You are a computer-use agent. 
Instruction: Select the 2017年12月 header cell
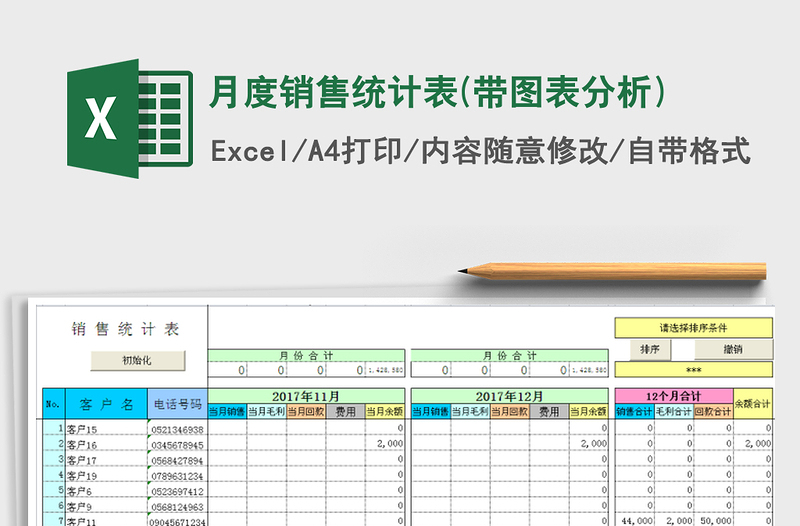[509, 396]
